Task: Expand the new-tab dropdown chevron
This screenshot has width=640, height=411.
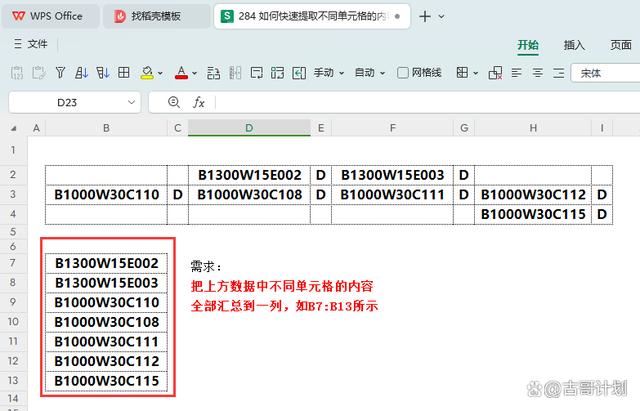Action: coord(441,17)
